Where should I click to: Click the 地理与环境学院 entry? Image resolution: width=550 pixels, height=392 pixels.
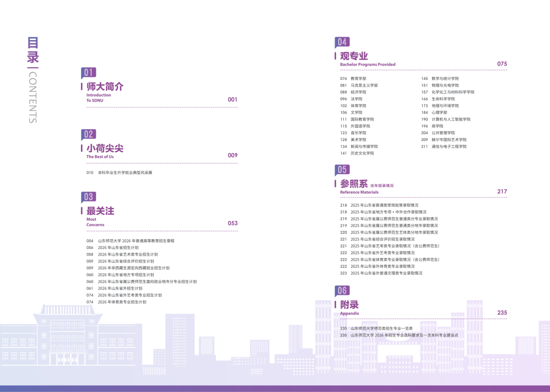pos(440,105)
